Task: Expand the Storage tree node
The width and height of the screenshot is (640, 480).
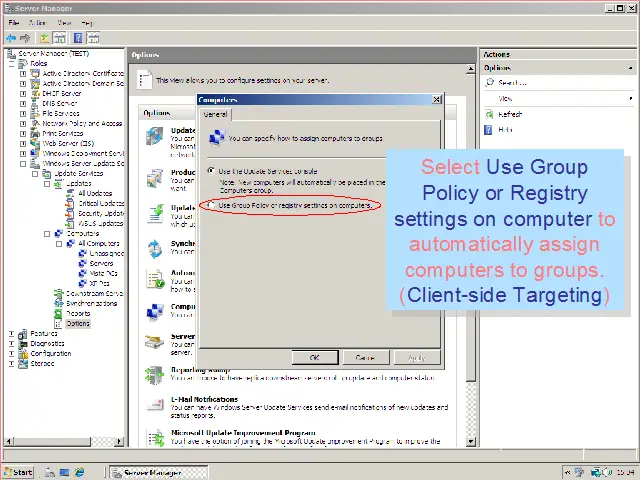Action: click(x=11, y=363)
